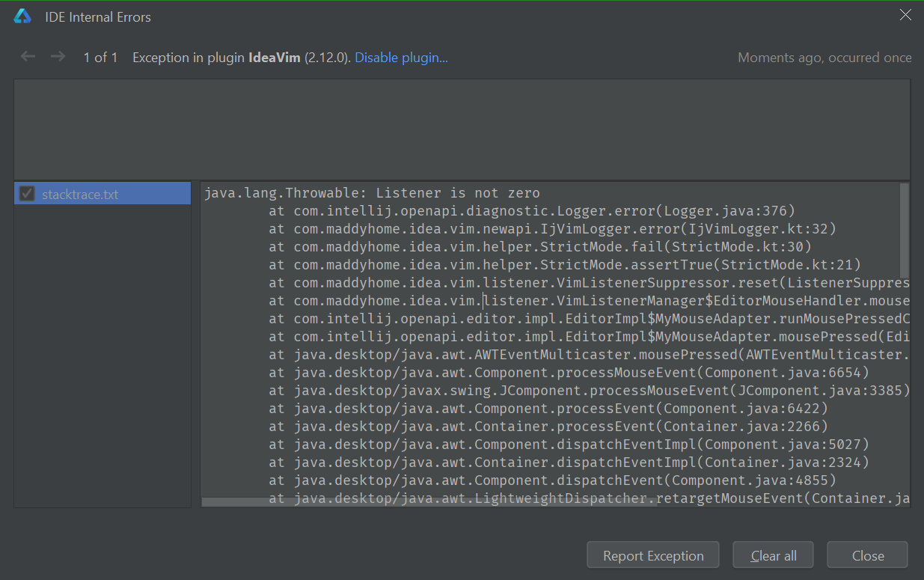The width and height of the screenshot is (924, 580).
Task: Go to previous error with back arrow
Action: pos(28,57)
